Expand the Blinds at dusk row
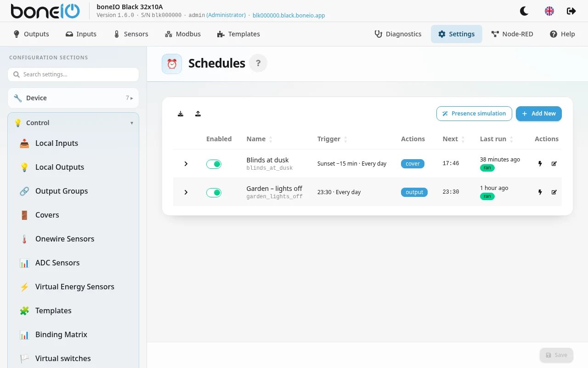This screenshot has height=368, width=588. (x=186, y=164)
